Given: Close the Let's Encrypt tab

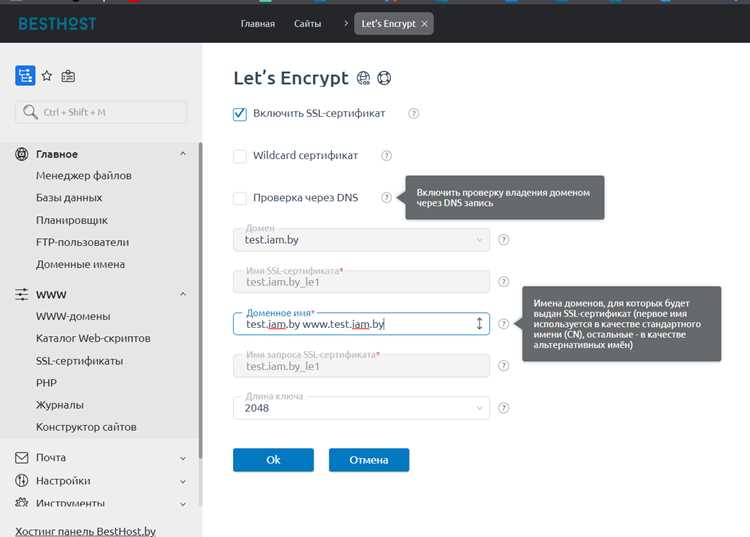Looking at the screenshot, I should pyautogui.click(x=424, y=23).
